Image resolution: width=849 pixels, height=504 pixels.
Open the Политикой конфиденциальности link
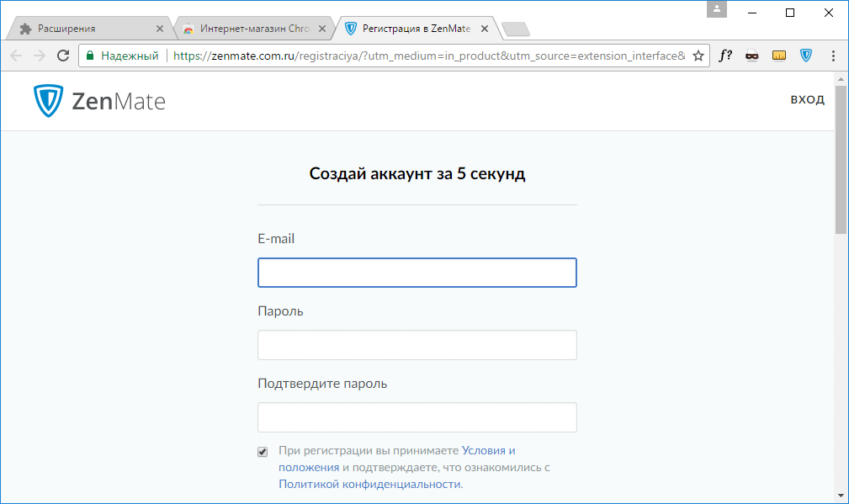[370, 484]
